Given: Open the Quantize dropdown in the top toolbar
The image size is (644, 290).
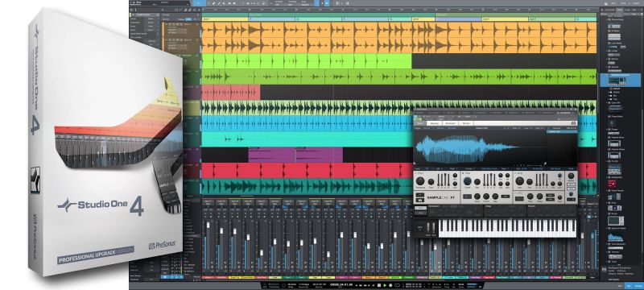Looking at the screenshot, I should pyautogui.click(x=279, y=5).
